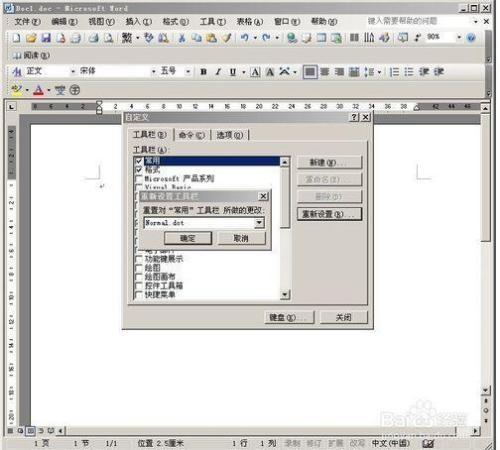Viewport: 500px width, 450px height.
Task: Confirm reset with the 确定 button
Action: click(x=188, y=238)
